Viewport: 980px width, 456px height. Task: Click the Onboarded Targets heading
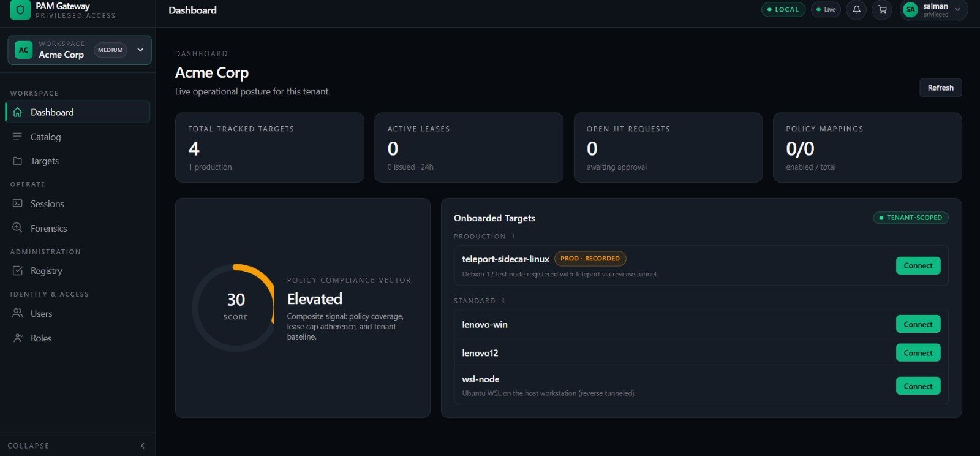click(494, 218)
